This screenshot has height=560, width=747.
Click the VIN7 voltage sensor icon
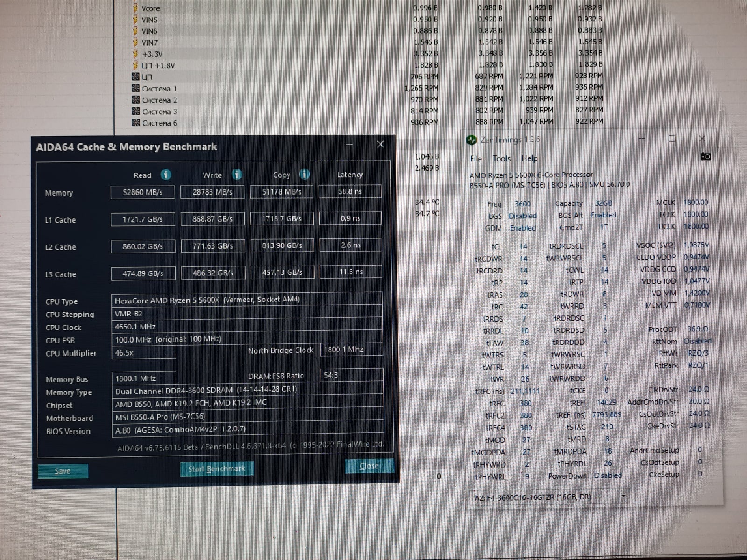click(x=135, y=42)
